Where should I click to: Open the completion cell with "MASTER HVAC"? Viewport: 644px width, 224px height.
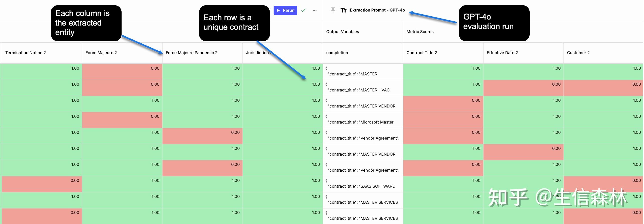363,88
